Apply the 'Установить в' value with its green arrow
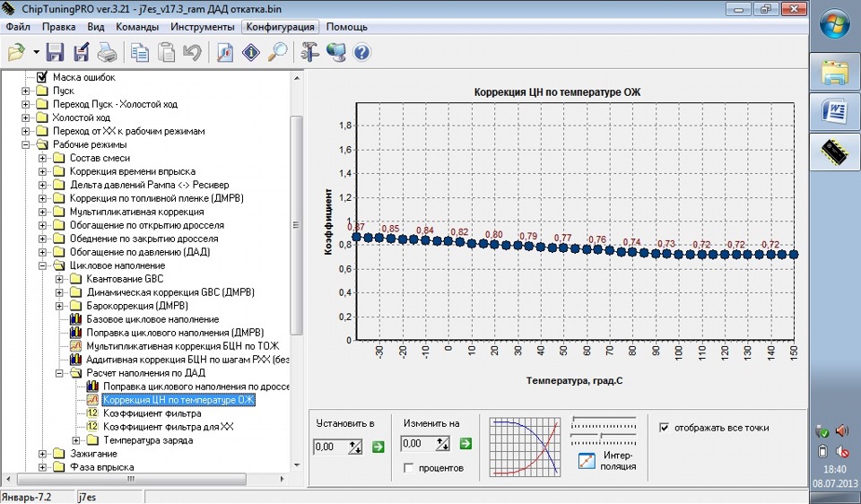The width and height of the screenshot is (861, 504). tap(378, 447)
